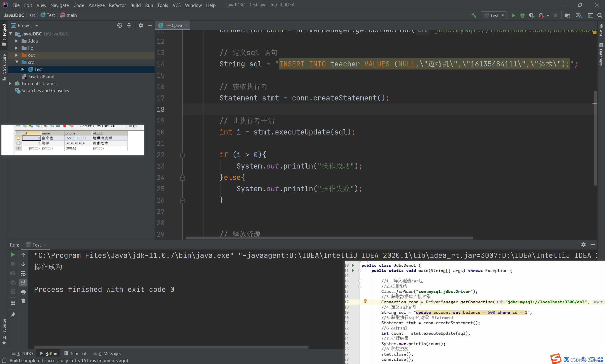Check the checkbox for table row id 2
The image size is (605, 364).
coord(18,138)
